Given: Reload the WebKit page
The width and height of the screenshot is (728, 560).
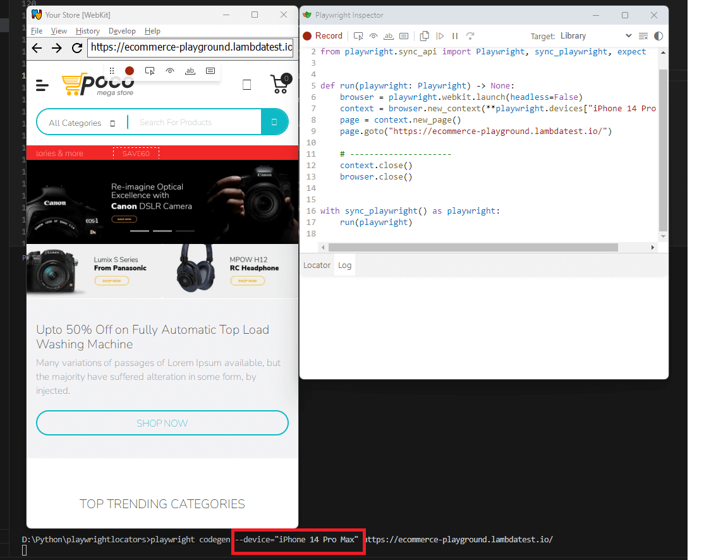Looking at the screenshot, I should [77, 48].
